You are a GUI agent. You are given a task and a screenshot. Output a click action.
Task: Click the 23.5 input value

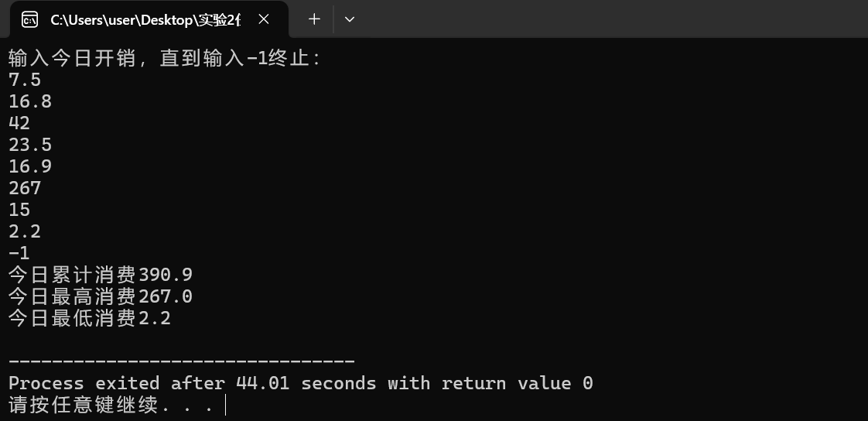[x=30, y=145]
